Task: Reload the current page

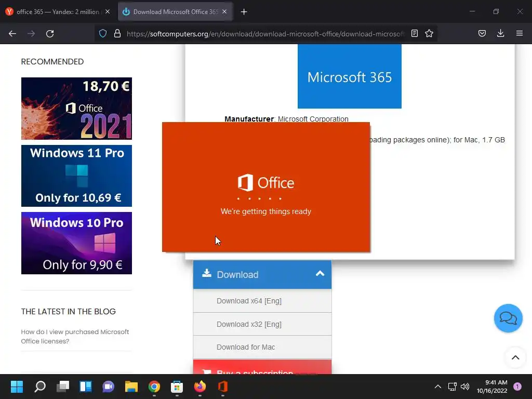Action: (50, 34)
